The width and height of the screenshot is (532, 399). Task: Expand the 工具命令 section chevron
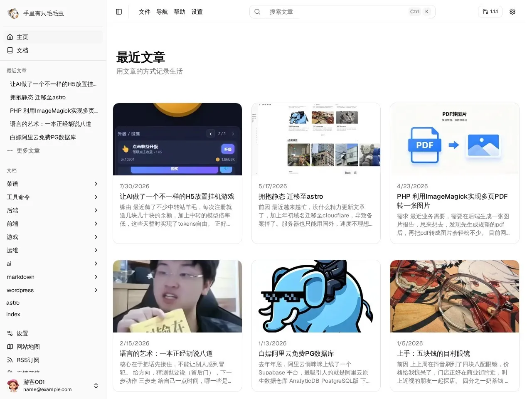pyautogui.click(x=96, y=197)
